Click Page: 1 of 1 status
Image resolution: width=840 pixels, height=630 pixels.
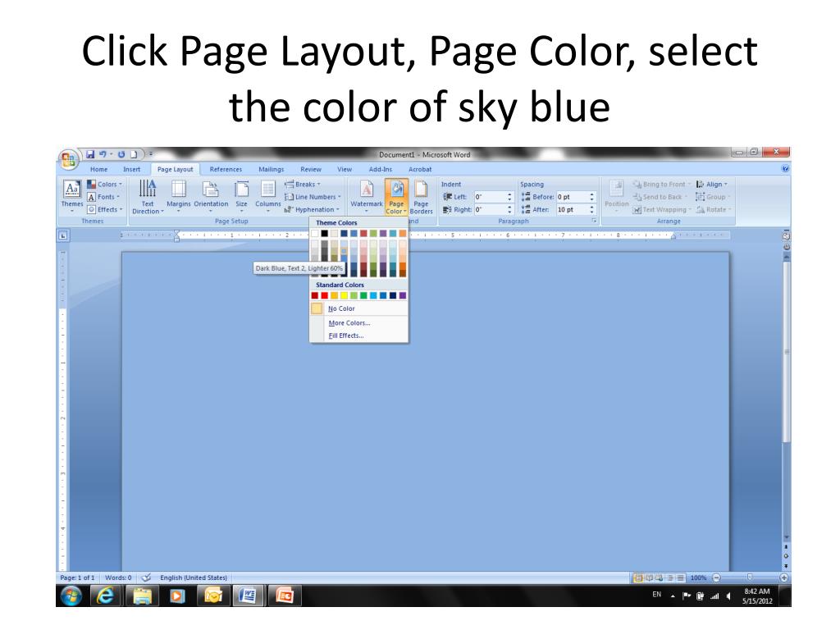[77, 578]
